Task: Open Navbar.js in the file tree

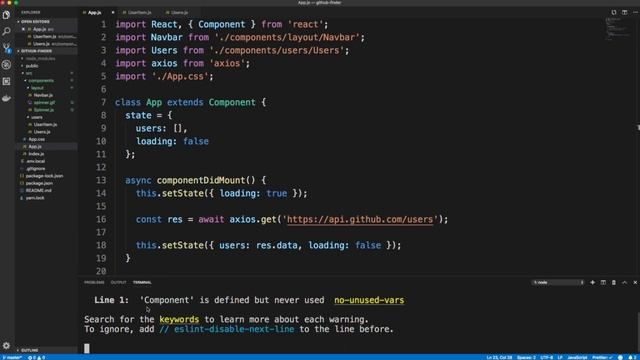Action: 43,95
